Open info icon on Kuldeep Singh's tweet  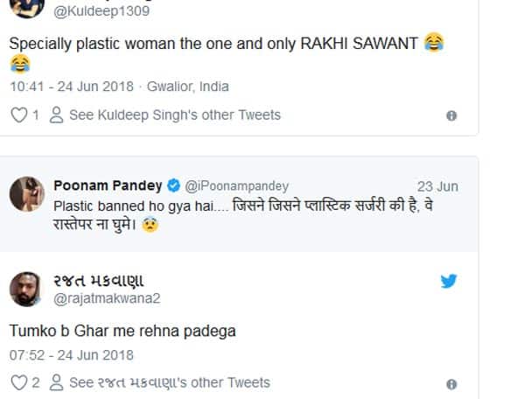click(x=451, y=115)
